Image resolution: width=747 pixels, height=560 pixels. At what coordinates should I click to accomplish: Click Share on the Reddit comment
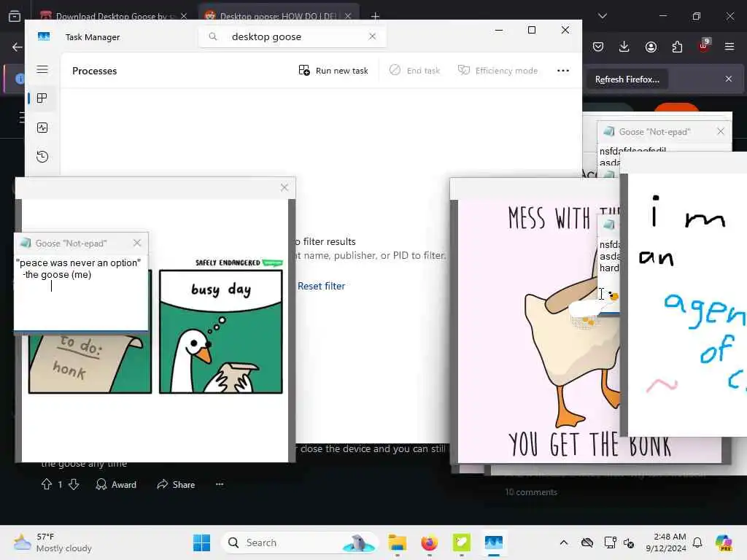pos(176,484)
